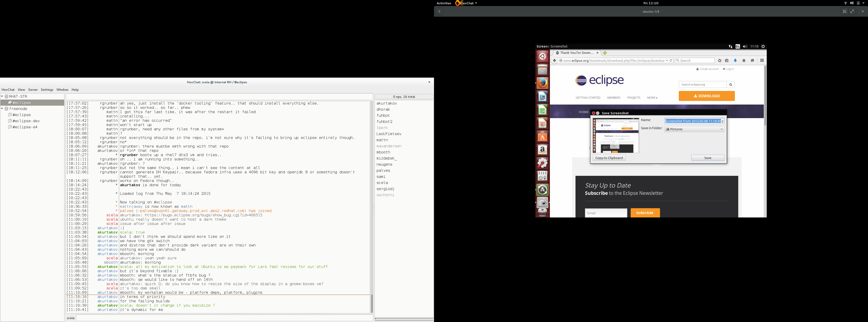This screenshot has width=868, height=322.
Task: Open the Unity tweak tool launcher icon
Action: pos(542,176)
